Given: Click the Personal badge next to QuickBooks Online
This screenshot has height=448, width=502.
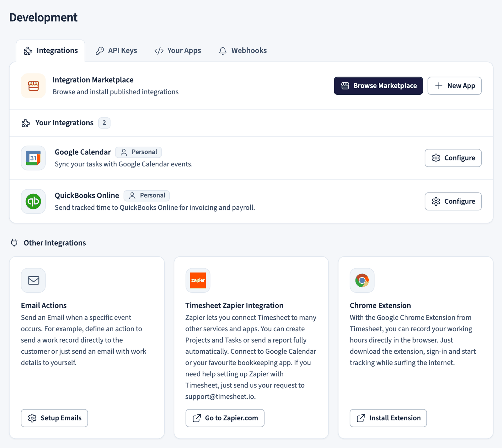Looking at the screenshot, I should pos(147,196).
